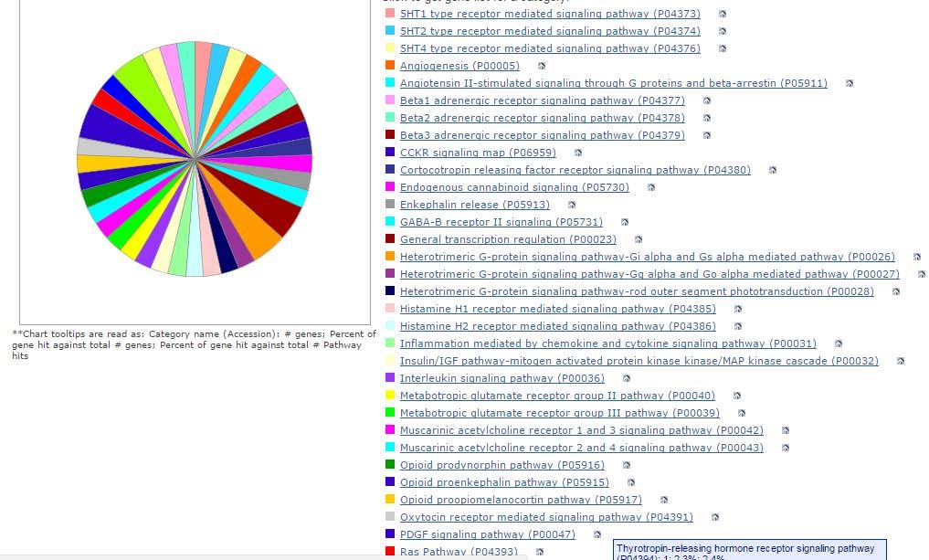Click the green Opioid prodynorphin legend swatch
The width and height of the screenshot is (929, 560).
coord(390,464)
